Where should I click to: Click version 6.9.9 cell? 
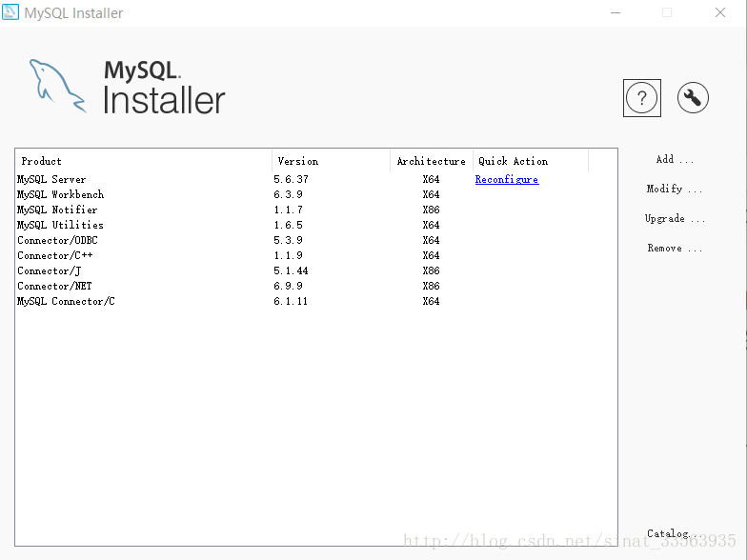[x=288, y=286]
